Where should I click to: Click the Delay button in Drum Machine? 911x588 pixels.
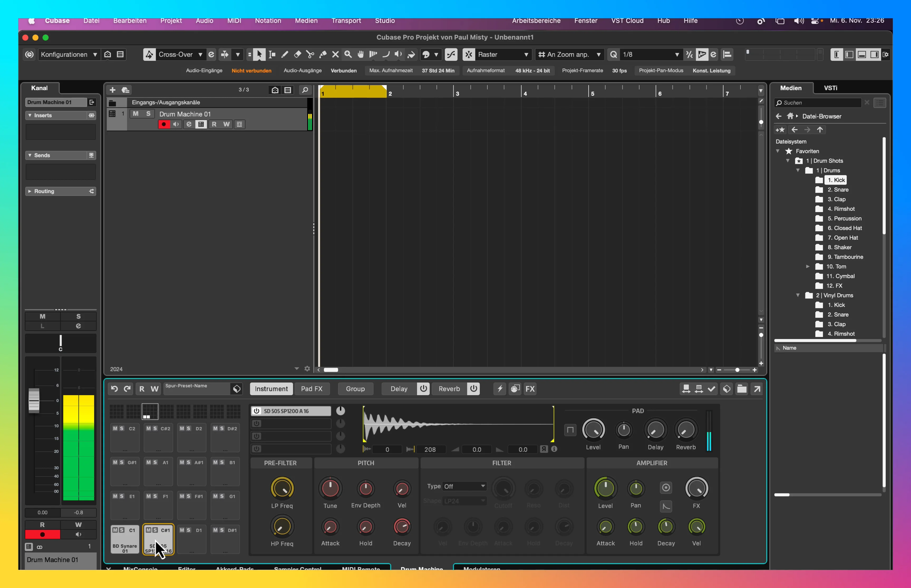(x=399, y=389)
